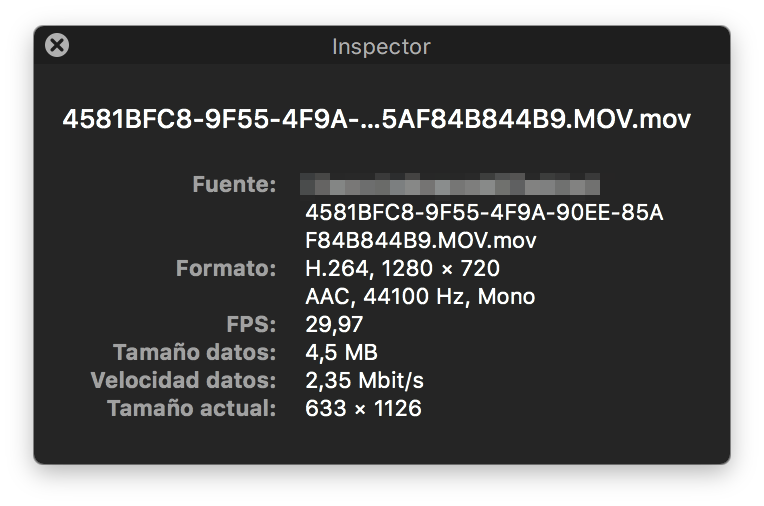Click the Fuente label
The image size is (764, 506).
coord(234,185)
